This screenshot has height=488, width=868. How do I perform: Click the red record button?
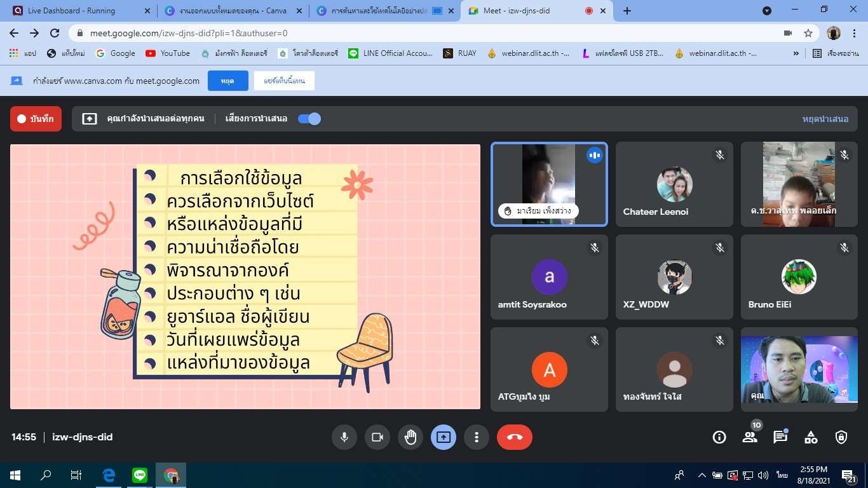[36, 119]
